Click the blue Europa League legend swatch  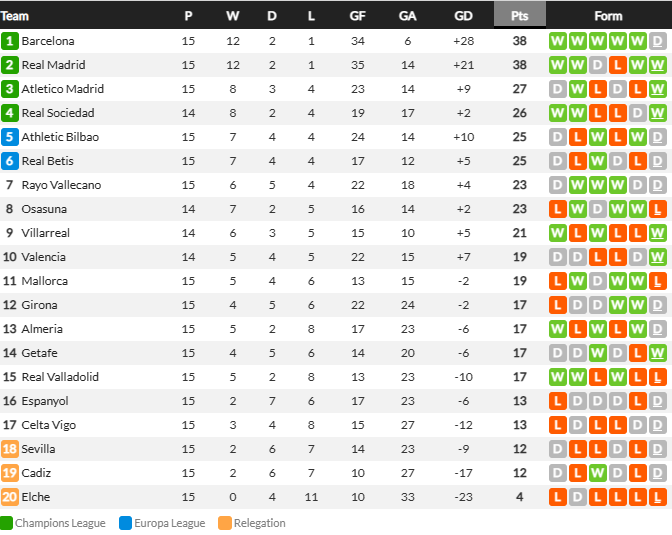coord(126,523)
